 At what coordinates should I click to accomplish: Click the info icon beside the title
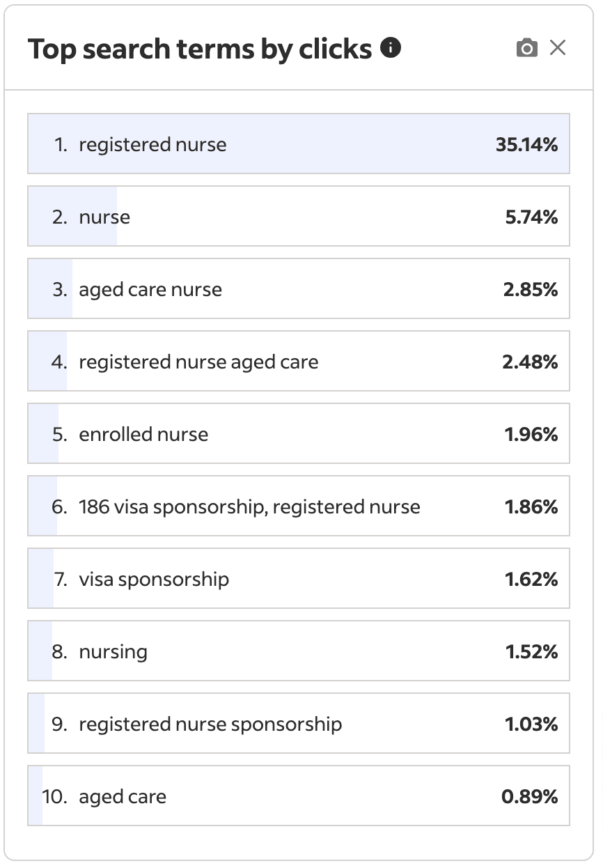[391, 48]
